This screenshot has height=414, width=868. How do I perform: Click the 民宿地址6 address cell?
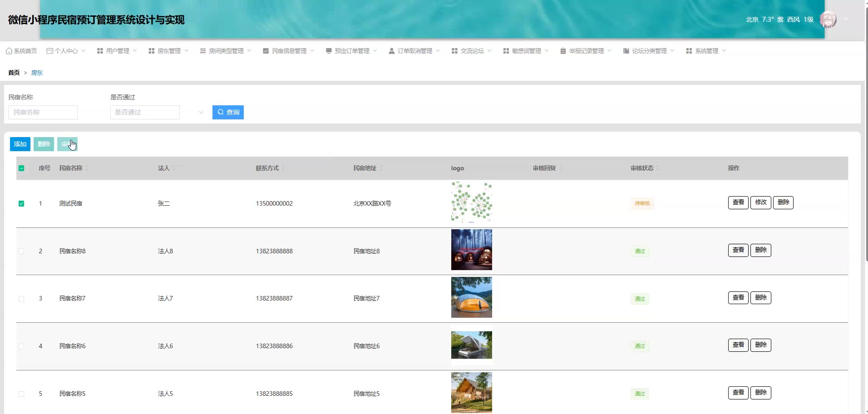[367, 346]
